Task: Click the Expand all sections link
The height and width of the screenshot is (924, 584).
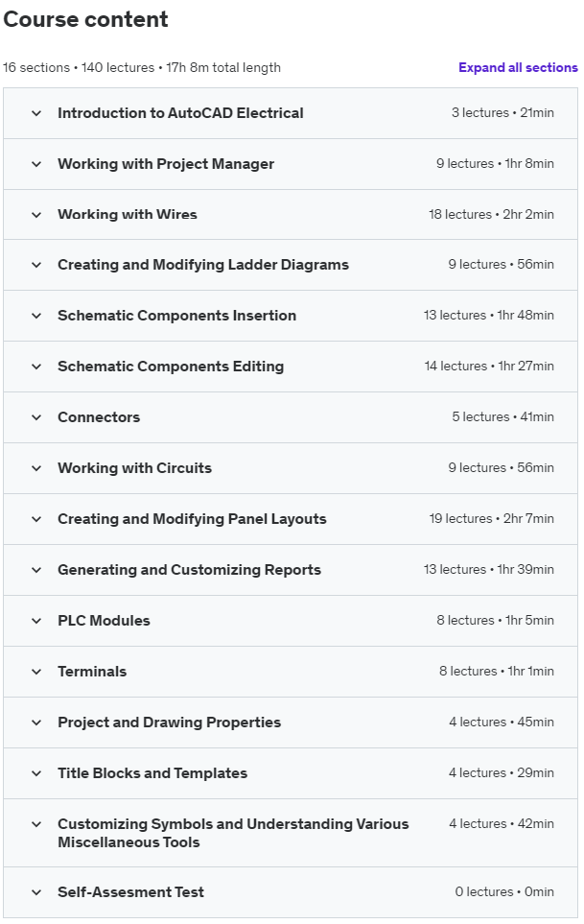Action: [x=518, y=68]
